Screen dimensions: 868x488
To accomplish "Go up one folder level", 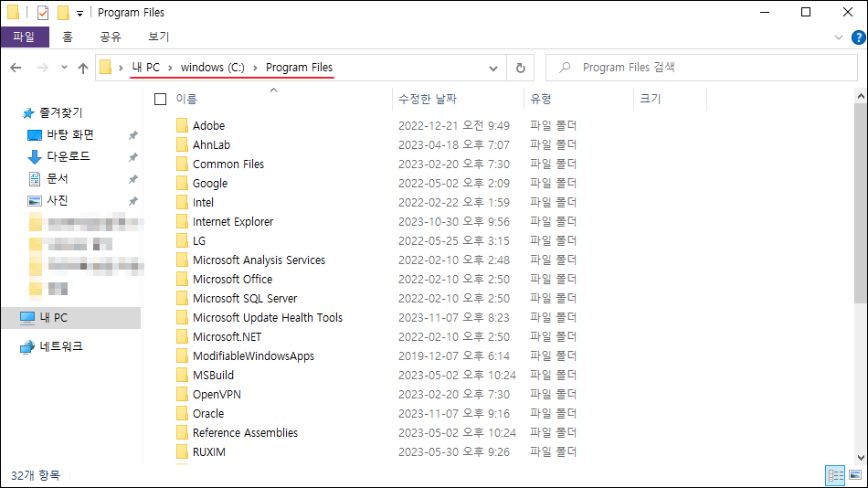I will 83,68.
